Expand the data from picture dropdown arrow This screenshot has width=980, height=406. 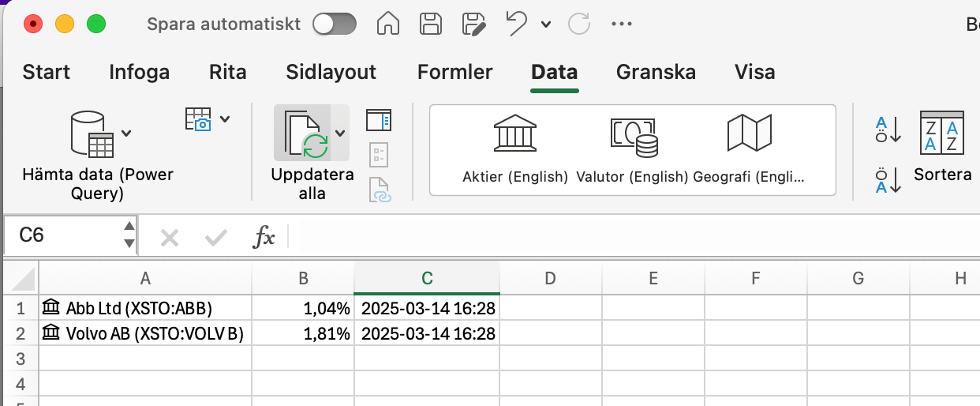tap(226, 119)
